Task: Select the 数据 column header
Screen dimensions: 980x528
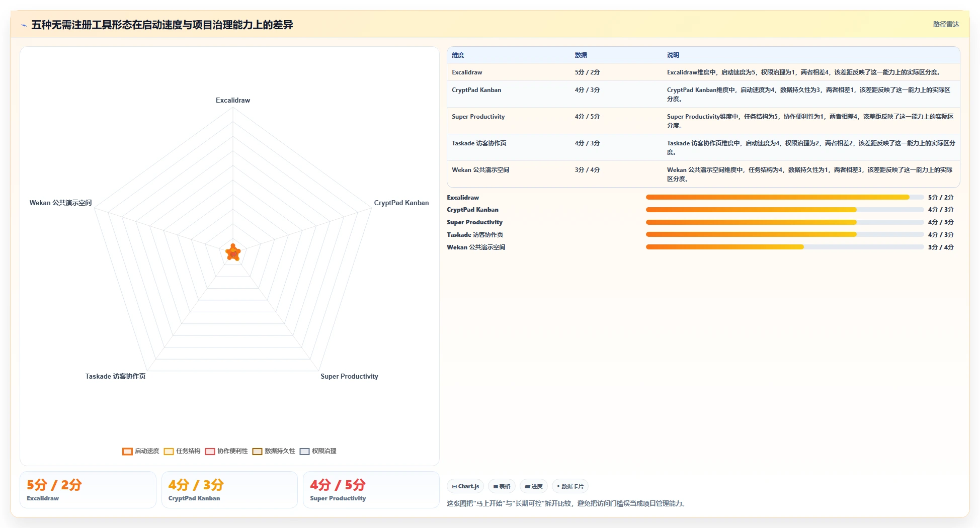Action: point(581,55)
